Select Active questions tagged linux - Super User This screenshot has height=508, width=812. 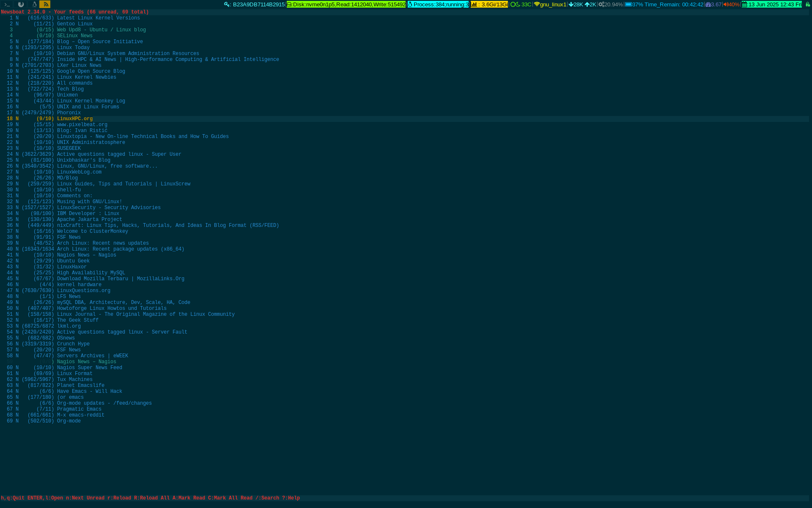[x=119, y=154]
